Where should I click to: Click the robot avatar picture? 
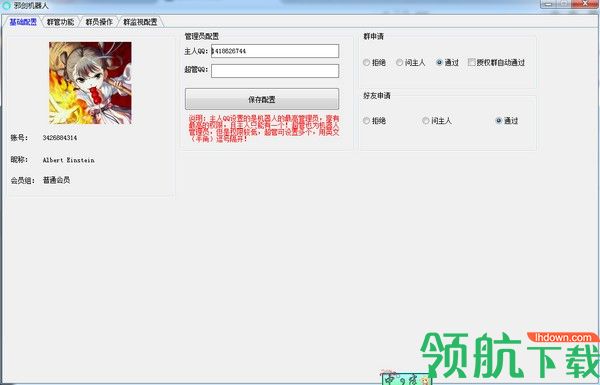tap(90, 83)
